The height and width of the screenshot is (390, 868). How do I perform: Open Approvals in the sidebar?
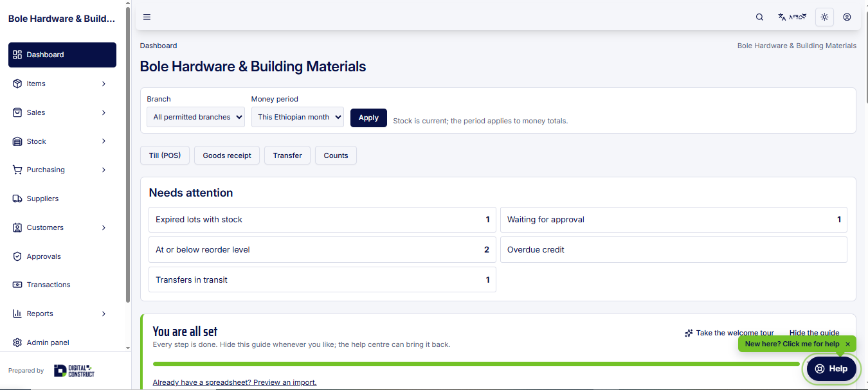pyautogui.click(x=62, y=256)
